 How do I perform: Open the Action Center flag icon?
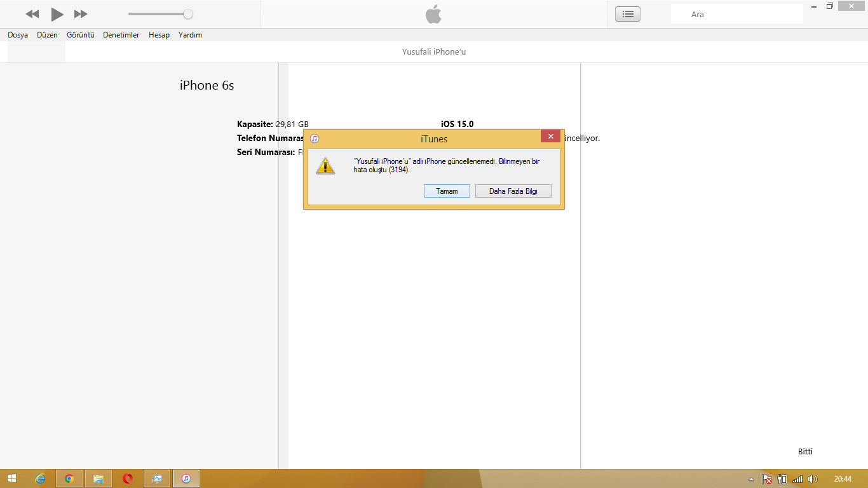[767, 479]
